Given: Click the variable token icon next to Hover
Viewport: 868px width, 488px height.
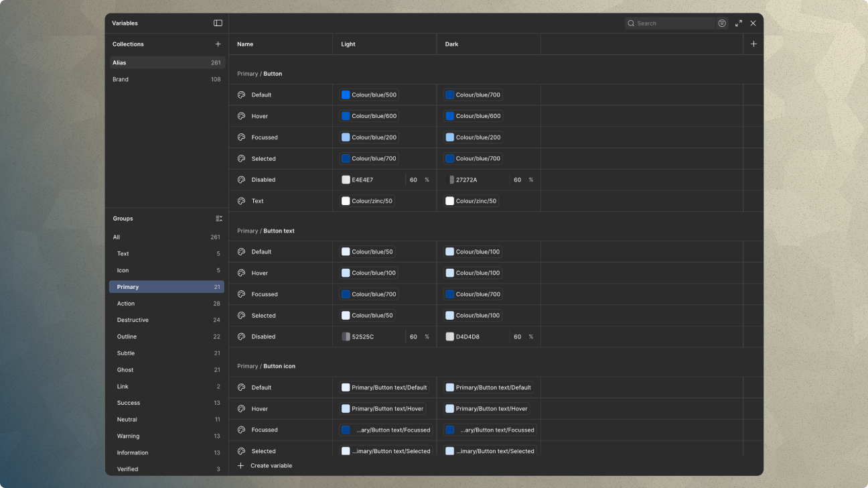Looking at the screenshot, I should pyautogui.click(x=241, y=116).
